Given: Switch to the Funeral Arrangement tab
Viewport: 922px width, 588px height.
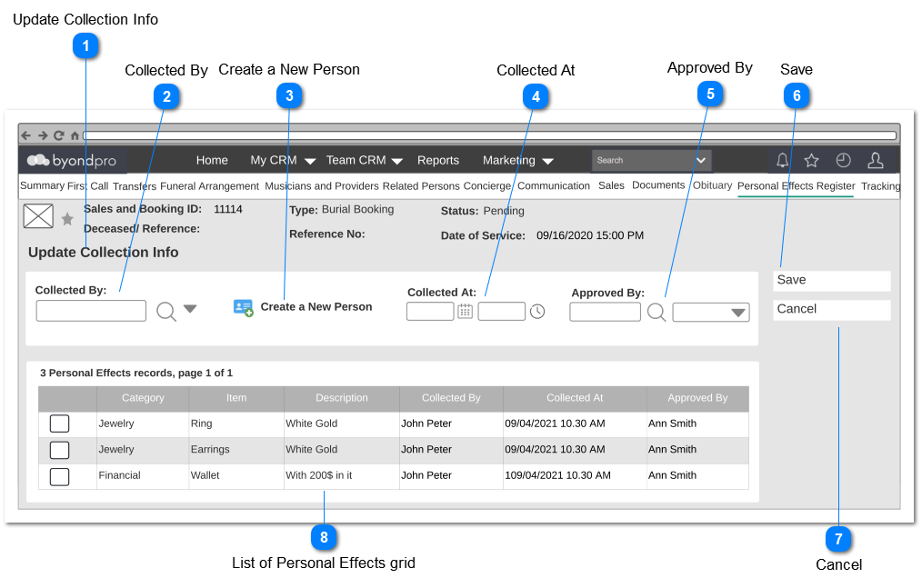Looking at the screenshot, I should point(209,185).
